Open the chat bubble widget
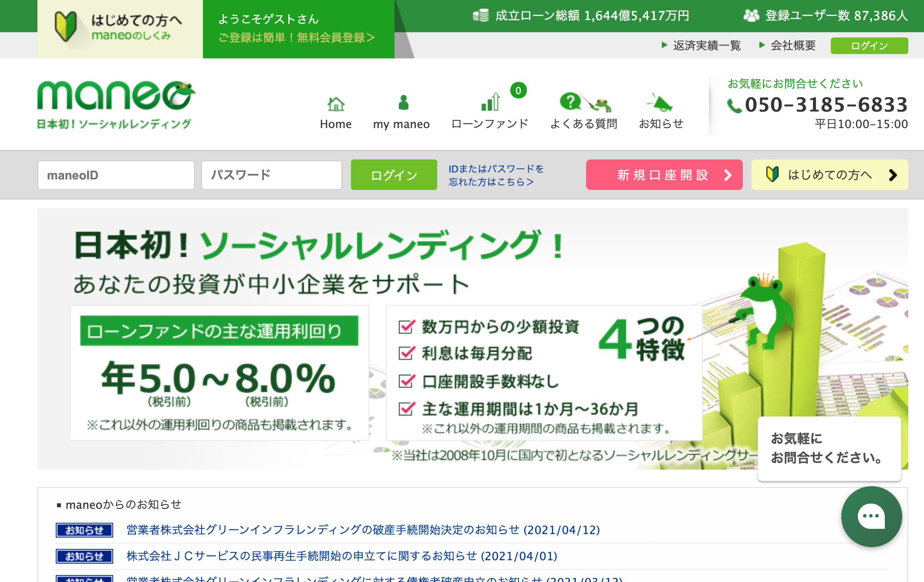The height and width of the screenshot is (582, 924). (x=871, y=517)
